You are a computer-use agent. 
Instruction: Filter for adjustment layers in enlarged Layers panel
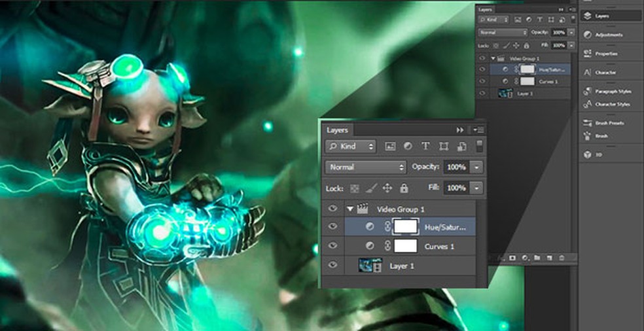click(408, 146)
